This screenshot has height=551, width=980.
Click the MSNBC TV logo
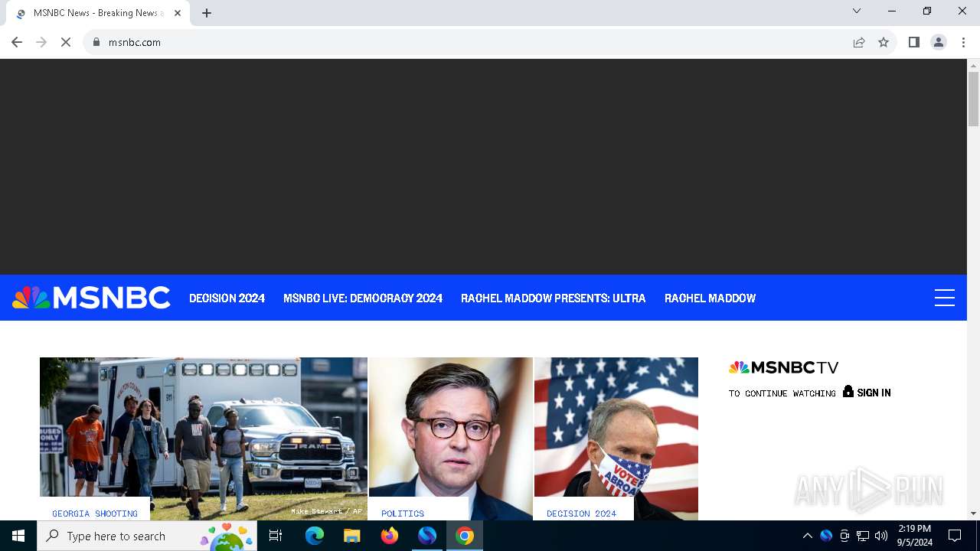[x=783, y=367]
